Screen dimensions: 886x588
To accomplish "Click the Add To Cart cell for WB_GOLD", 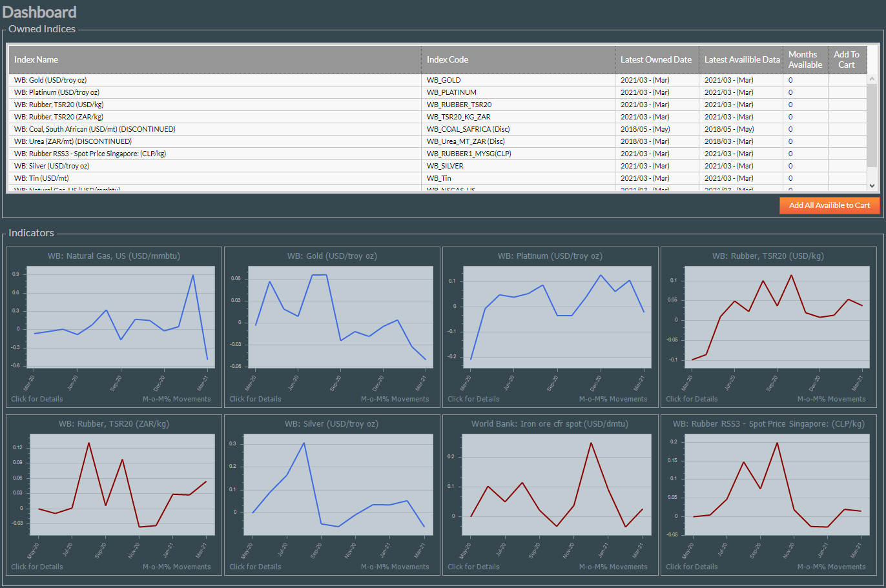I will 847,80.
